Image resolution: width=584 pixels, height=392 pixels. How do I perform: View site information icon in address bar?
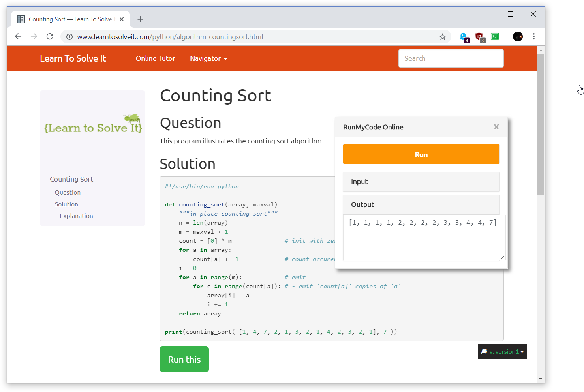tap(69, 37)
